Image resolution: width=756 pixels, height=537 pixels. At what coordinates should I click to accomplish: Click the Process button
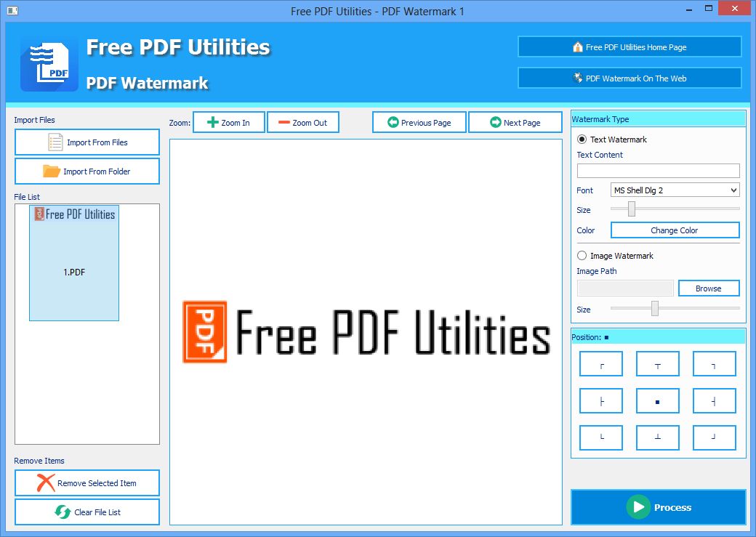658,507
